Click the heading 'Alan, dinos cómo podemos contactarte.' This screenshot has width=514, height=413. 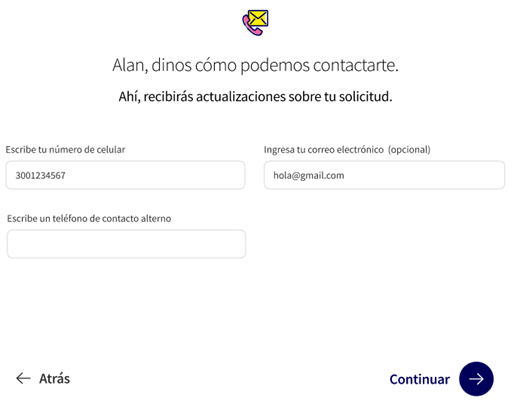[x=255, y=65]
